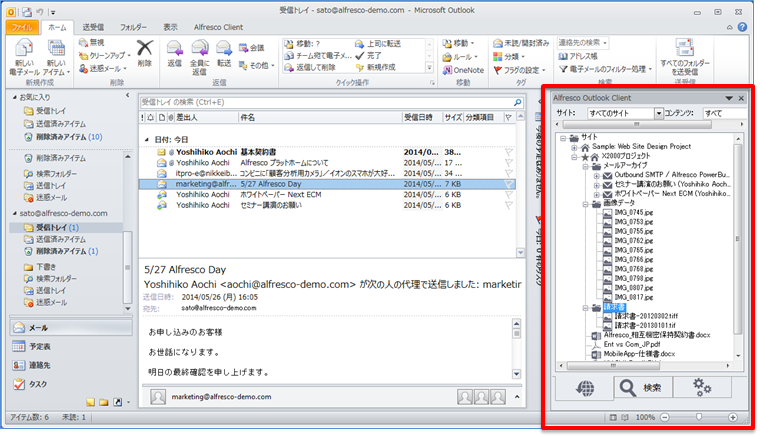760x437 pixels.
Task: Select the 受信トレイ (1) inbox folder
Action: click(66, 227)
